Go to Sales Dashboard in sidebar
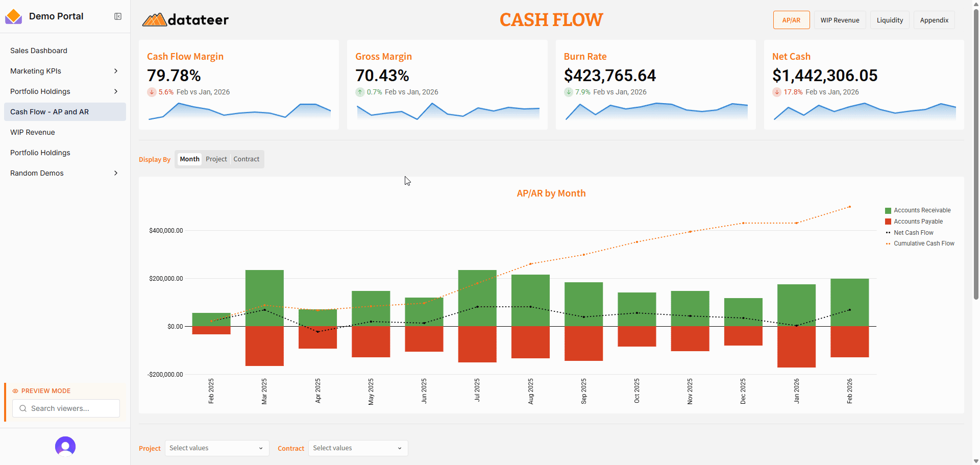Viewport: 980px width, 465px height. tap(39, 51)
